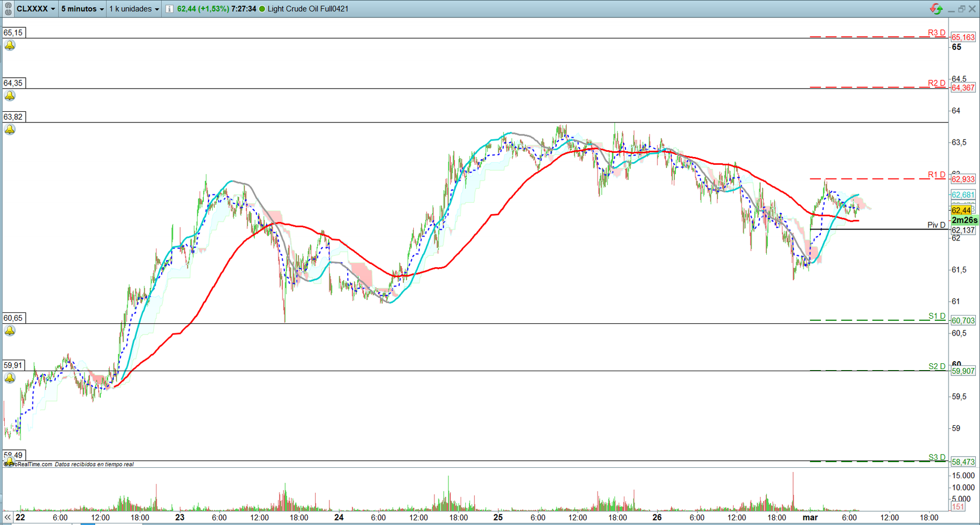Restore the chart window size
The width and height of the screenshot is (980, 525).
tap(962, 8)
